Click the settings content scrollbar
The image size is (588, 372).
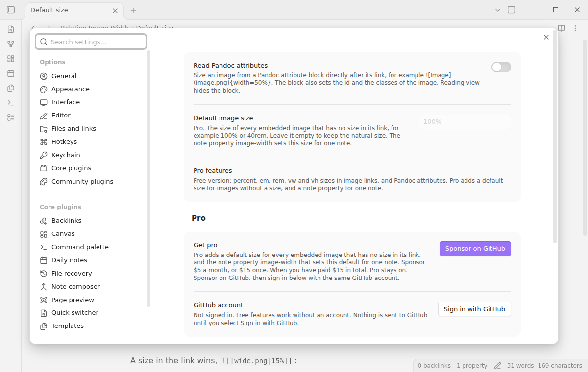tap(555, 137)
